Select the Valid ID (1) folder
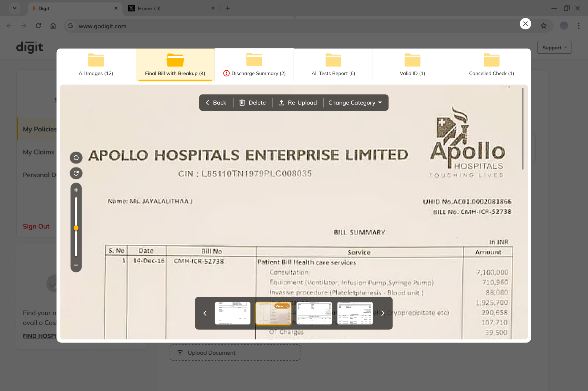Image resolution: width=588 pixels, height=391 pixels. pos(412,65)
